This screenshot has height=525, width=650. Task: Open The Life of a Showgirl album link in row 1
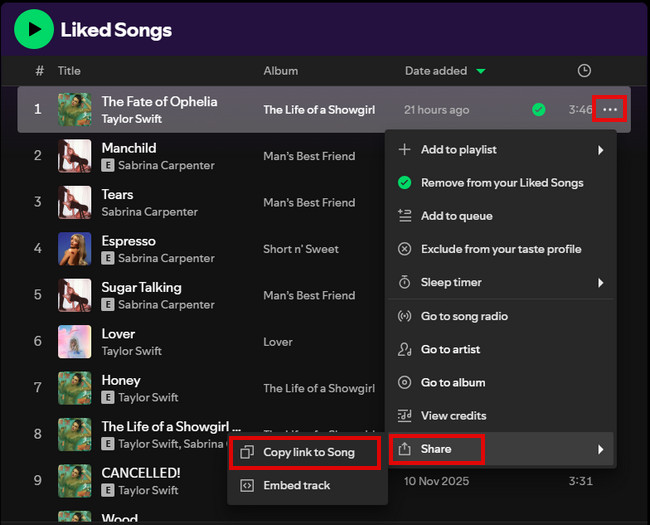(x=319, y=110)
